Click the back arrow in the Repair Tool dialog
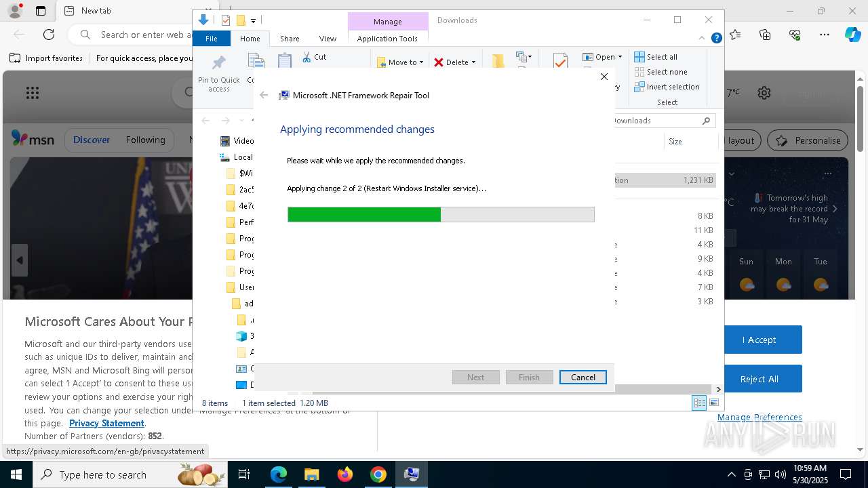Screen dimensions: 868x488 [x=264, y=96]
